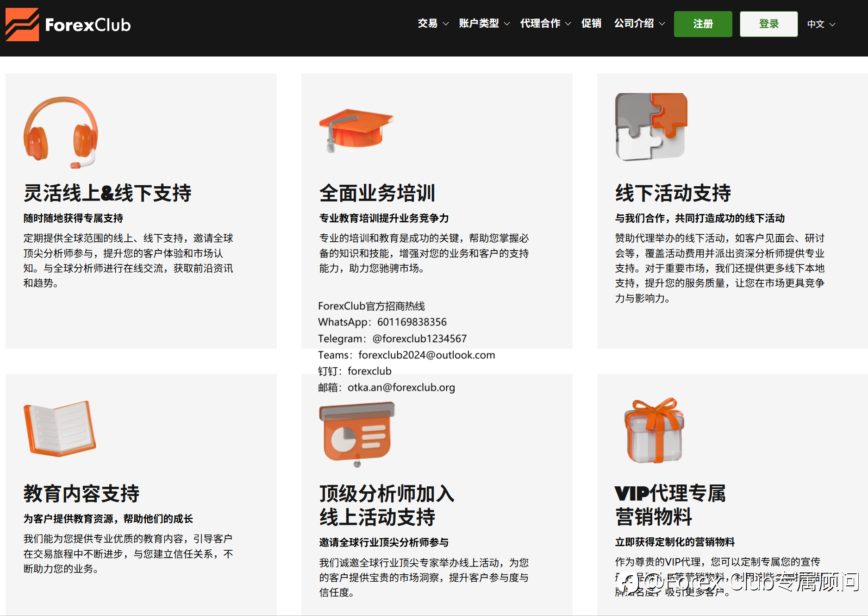
Task: Click the ForexClub brand name text
Action: tap(88, 25)
